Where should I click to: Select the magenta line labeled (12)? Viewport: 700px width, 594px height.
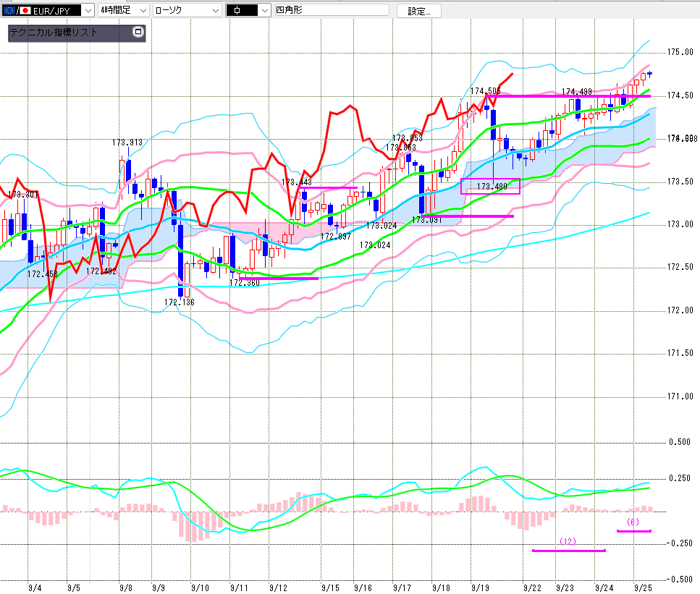[x=568, y=551]
